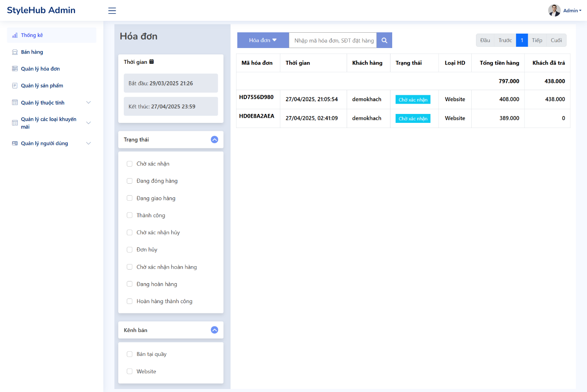Click the hamburger menu icon
The image size is (587, 392).
112,11
